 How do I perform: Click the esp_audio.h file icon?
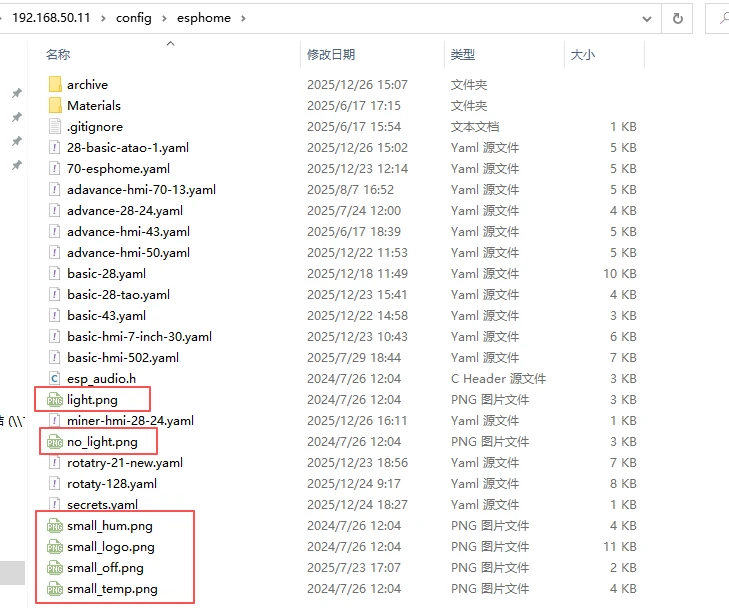click(55, 379)
